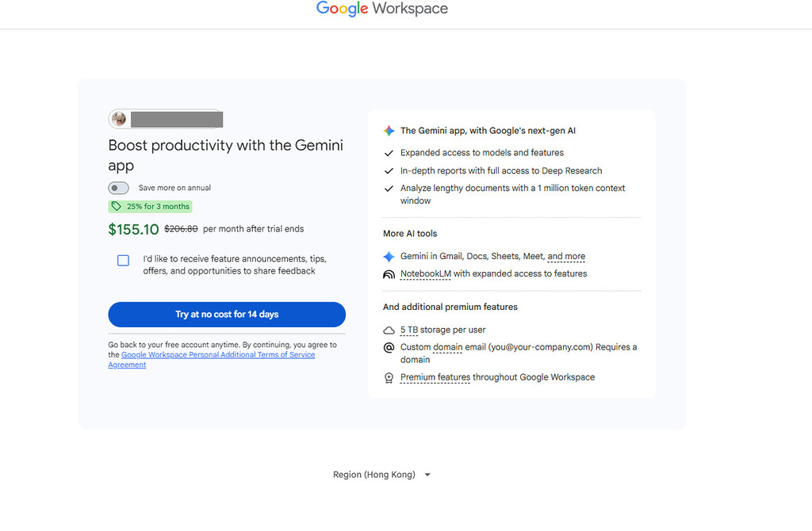Click the Google Workspace logo
Screen dimensions: 812x531
click(x=382, y=9)
